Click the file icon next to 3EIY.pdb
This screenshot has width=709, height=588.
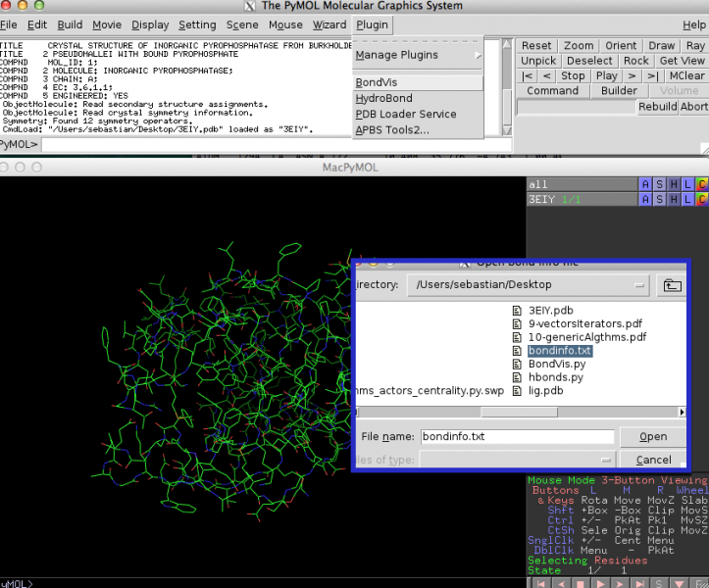click(x=518, y=311)
